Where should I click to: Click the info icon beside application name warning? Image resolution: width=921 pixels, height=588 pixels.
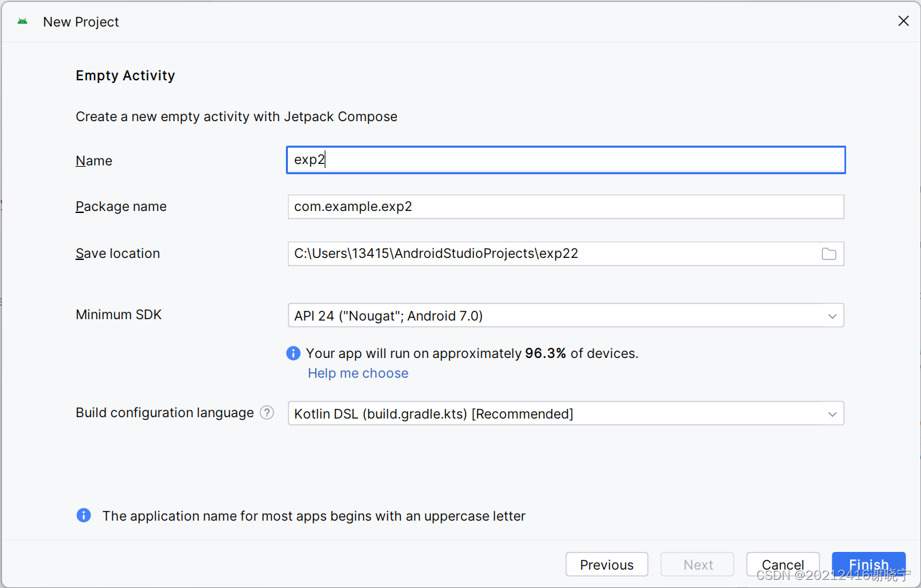pos(84,515)
